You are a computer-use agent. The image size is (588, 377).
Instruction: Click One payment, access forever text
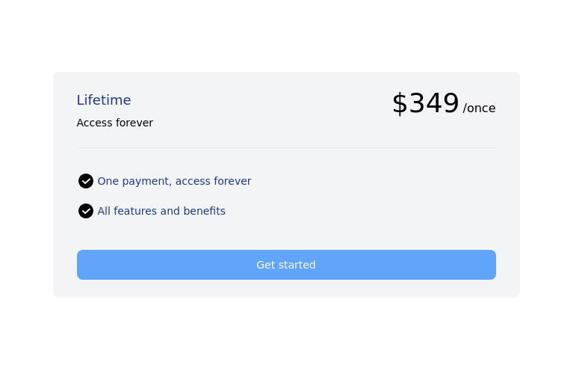pos(174,181)
